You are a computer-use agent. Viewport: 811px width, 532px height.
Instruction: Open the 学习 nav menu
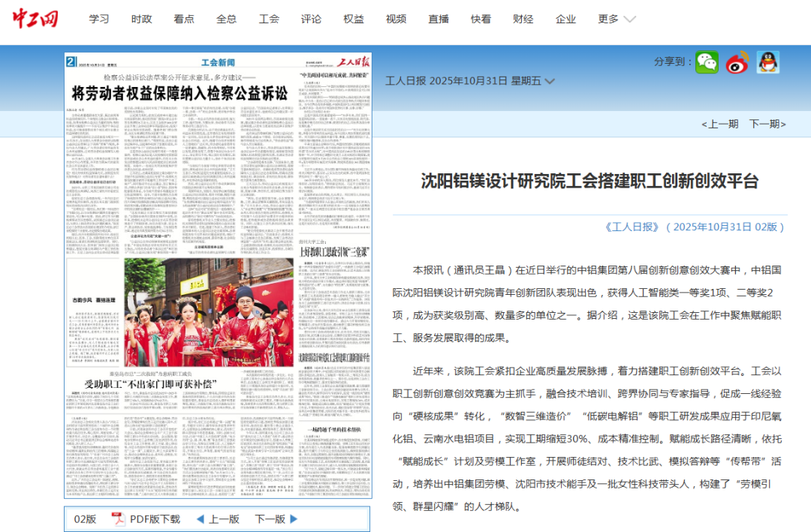99,19
